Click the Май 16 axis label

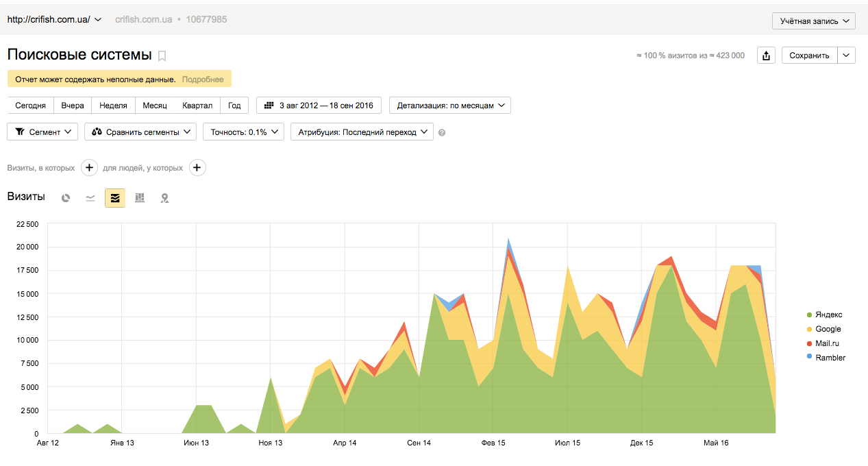coord(716,443)
